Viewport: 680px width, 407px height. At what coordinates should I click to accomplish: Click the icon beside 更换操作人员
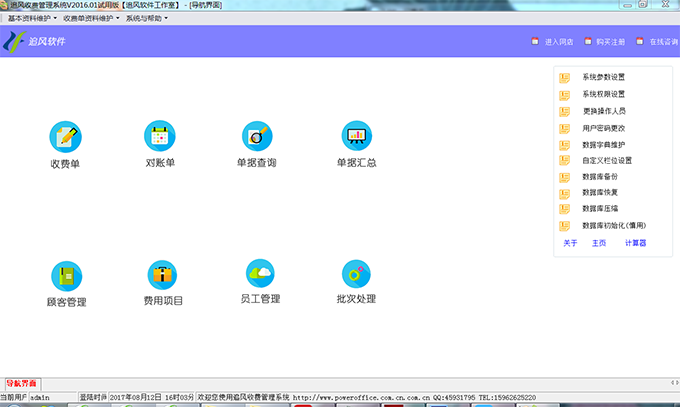click(x=564, y=112)
